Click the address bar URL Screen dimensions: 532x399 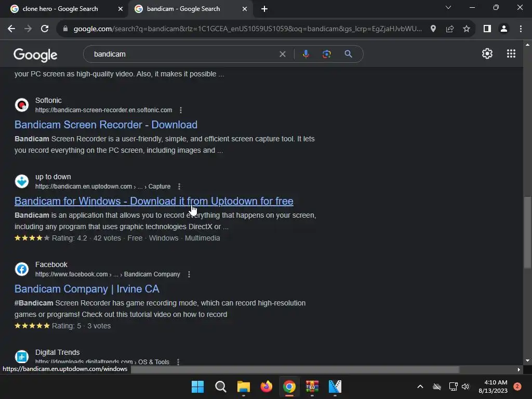click(x=248, y=29)
